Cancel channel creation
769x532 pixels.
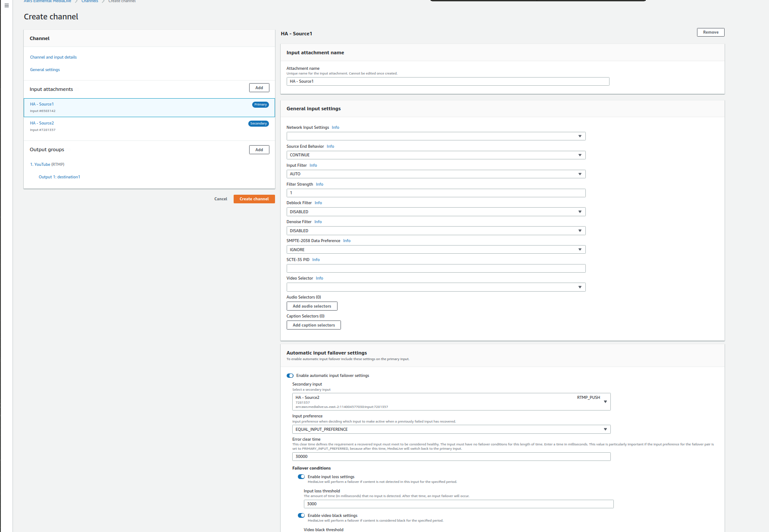coord(221,199)
